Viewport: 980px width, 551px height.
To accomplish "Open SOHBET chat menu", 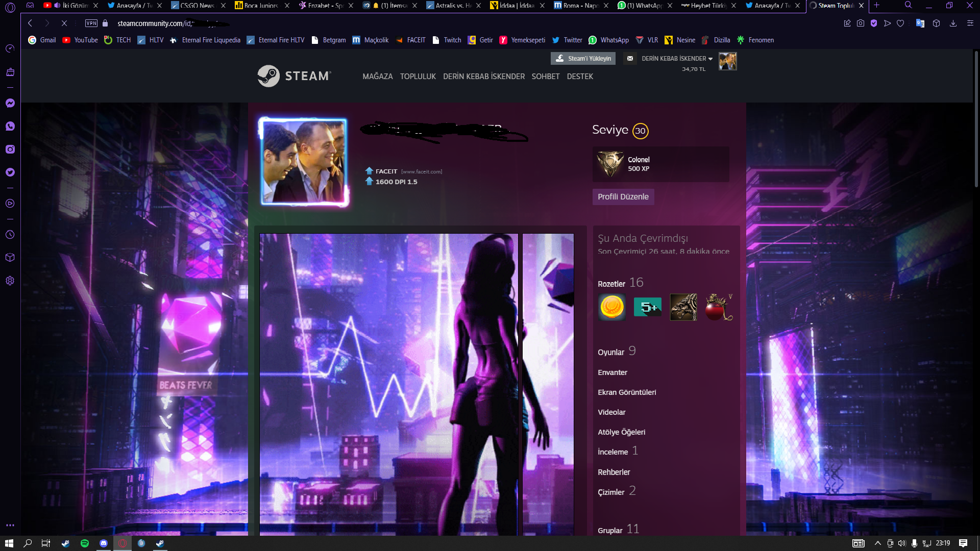I will click(x=546, y=77).
